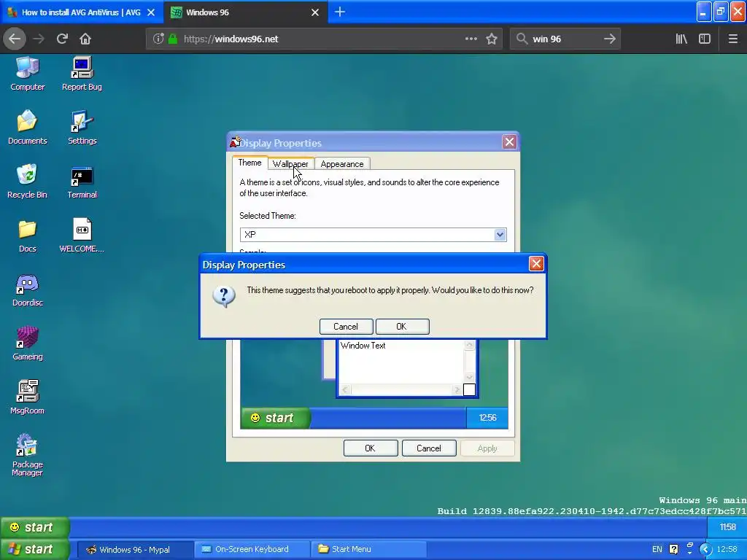Viewport: 747px width, 560px height.
Task: Open the browser library icon
Action: [x=681, y=39]
